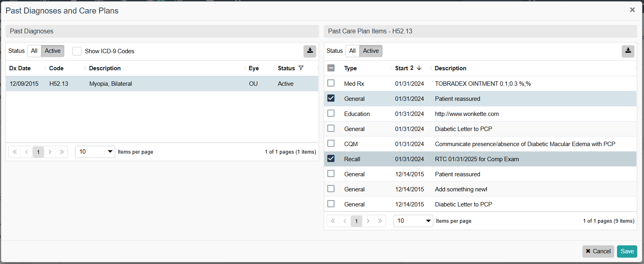Check the 12/14/2015 Patient reassured row

pos(331,173)
